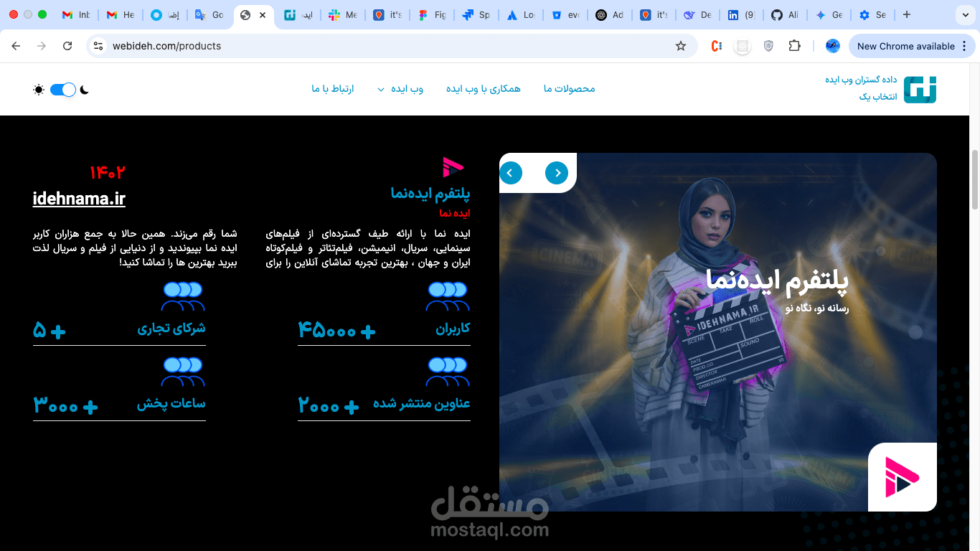The width and height of the screenshot is (980, 551).
Task: Switch to the Settings tab
Action: 872,15
